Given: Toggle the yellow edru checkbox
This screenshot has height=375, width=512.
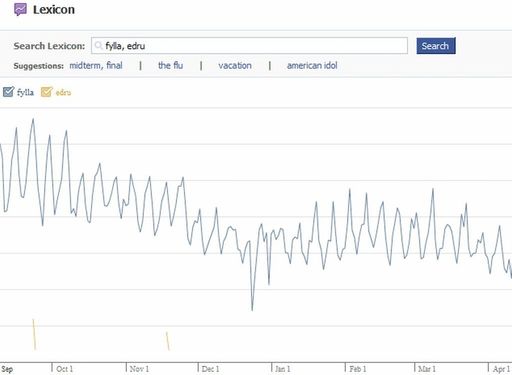Looking at the screenshot, I should tap(46, 92).
